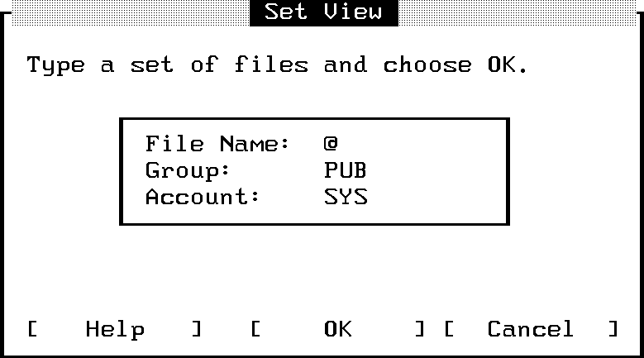644x358 pixels.
Task: Click the File Name label
Action: tap(217, 144)
